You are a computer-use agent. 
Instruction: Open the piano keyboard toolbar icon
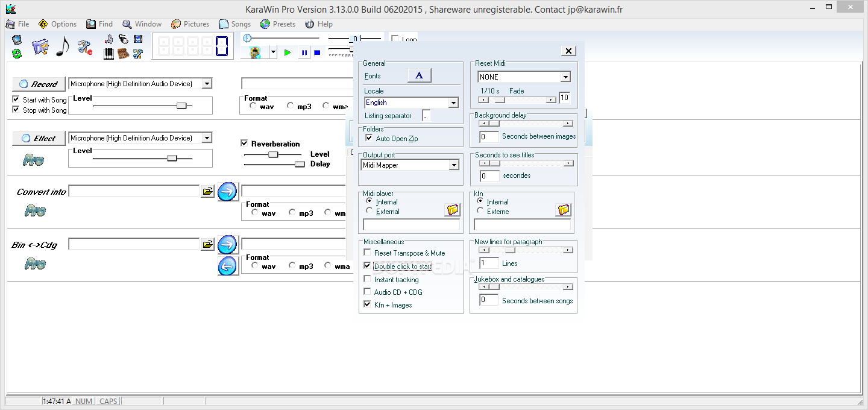tap(109, 54)
